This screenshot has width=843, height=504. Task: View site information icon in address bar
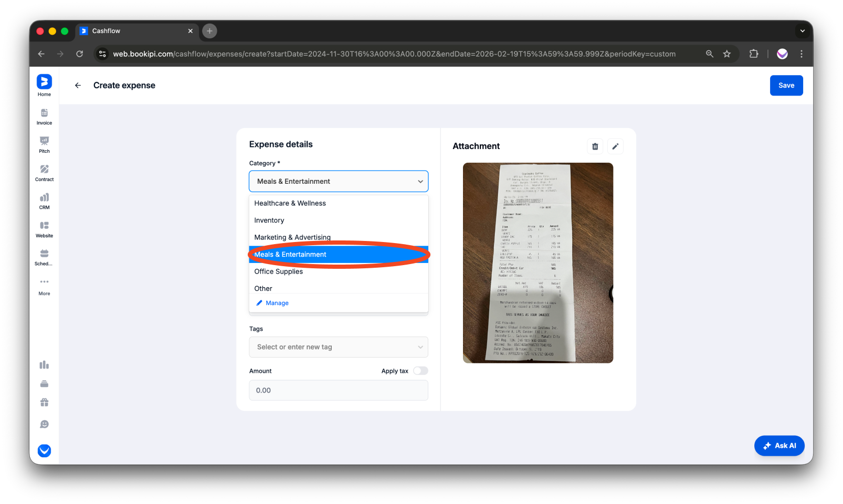point(102,54)
